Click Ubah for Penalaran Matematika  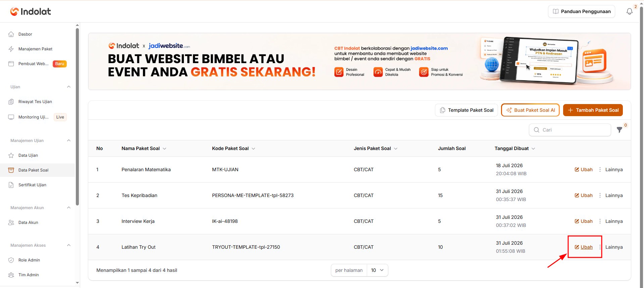[584, 170]
